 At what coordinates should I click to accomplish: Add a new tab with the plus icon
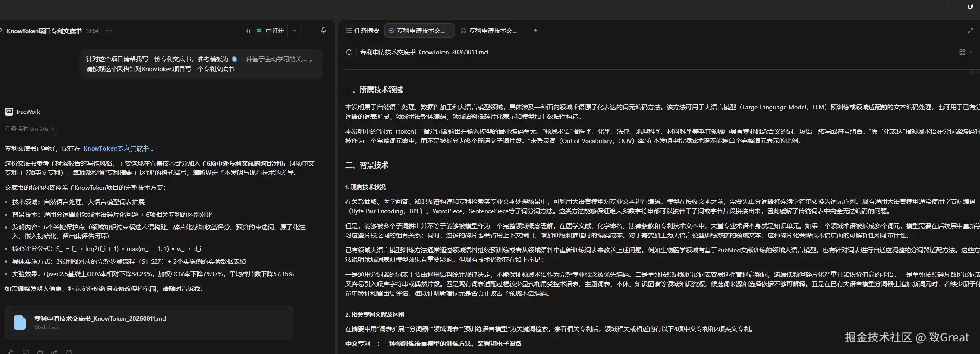click(x=535, y=31)
